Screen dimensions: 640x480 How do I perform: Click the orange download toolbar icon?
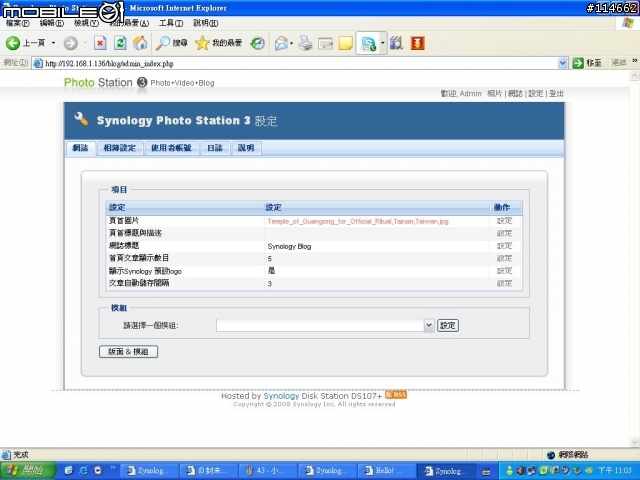coord(418,43)
